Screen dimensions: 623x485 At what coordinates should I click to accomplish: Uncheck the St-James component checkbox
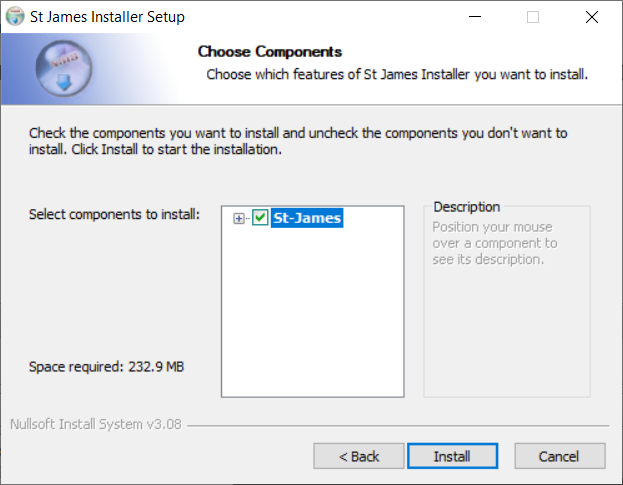260,218
